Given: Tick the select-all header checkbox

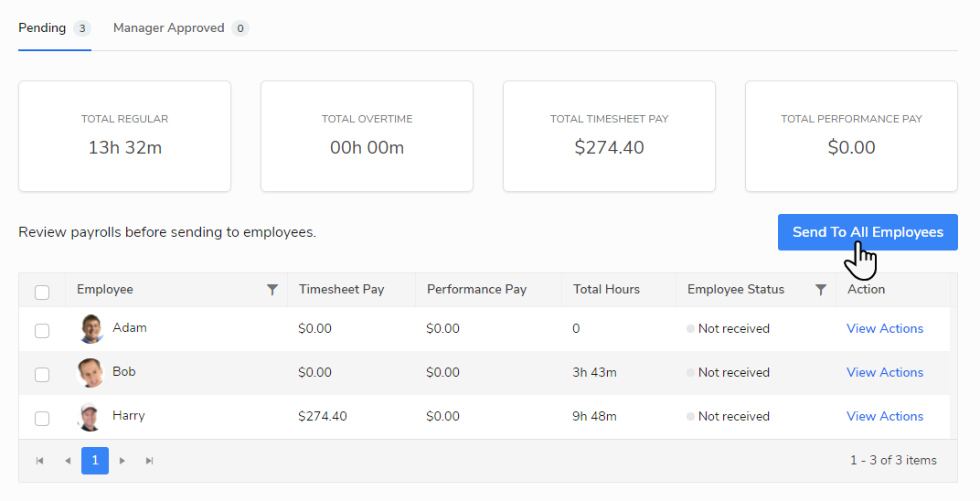Looking at the screenshot, I should [42, 293].
